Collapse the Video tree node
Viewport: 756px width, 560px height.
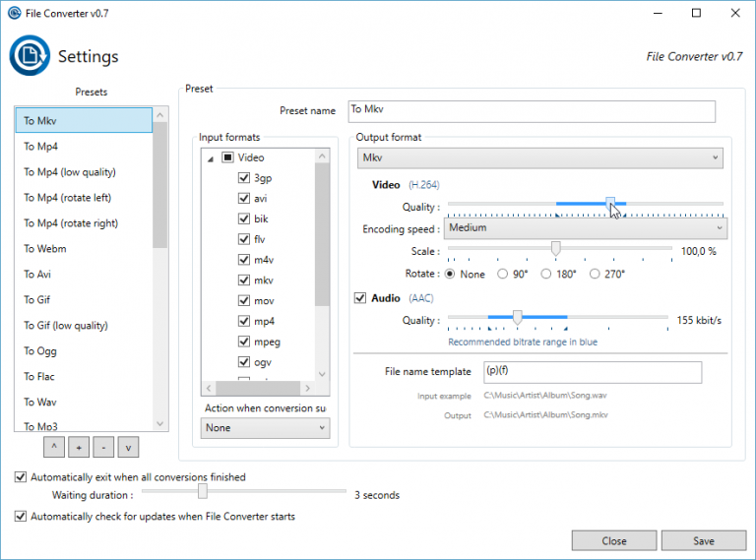coord(211,158)
